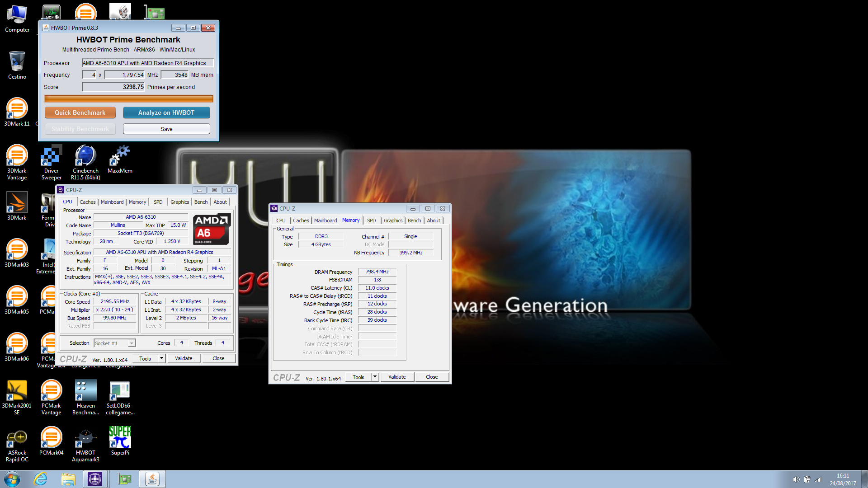Launch the 3DMark desktop shortcut
Screen dimensions: 868x488
17,206
